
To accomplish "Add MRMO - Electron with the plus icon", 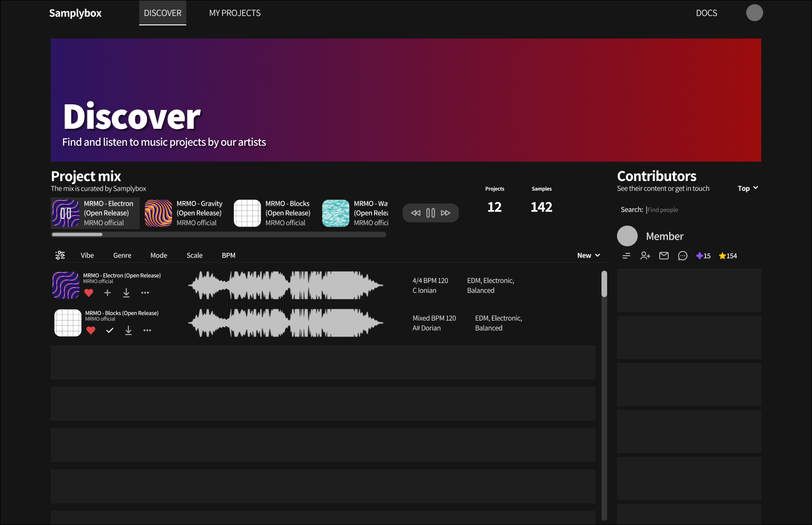I will click(x=107, y=292).
